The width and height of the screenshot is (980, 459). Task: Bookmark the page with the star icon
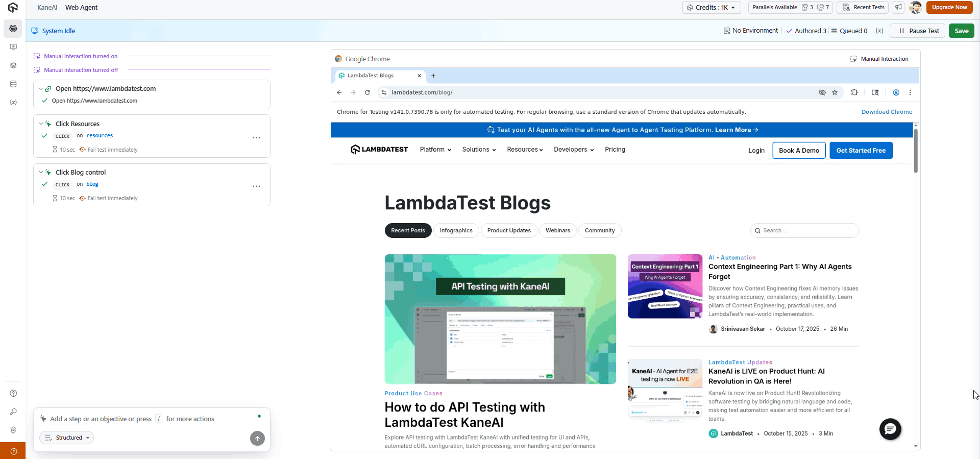tap(835, 92)
